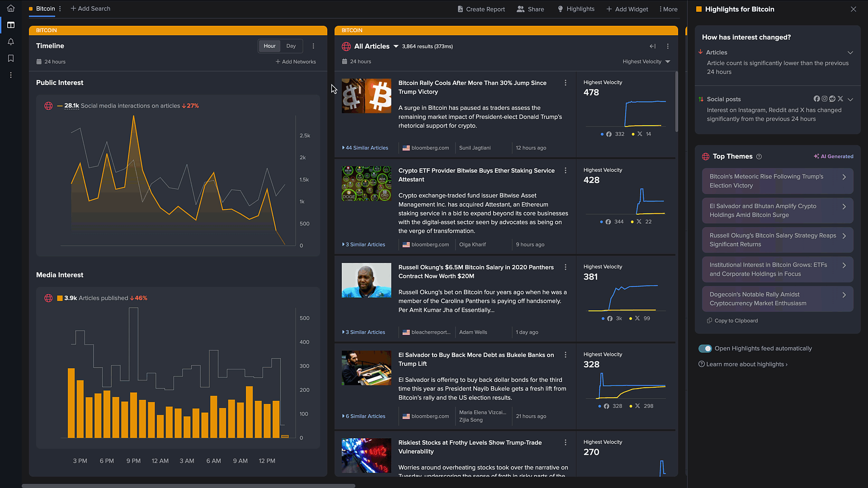Screen dimensions: 868x488
Task: Open the home icon in the sidebar
Action: [11, 8]
